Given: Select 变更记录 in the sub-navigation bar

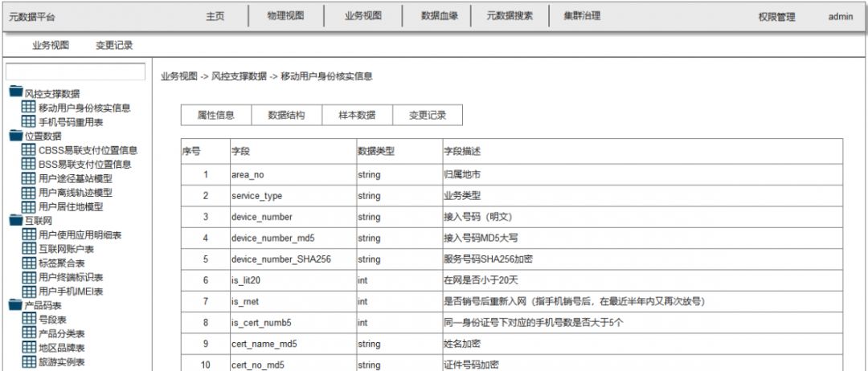Looking at the screenshot, I should click(114, 46).
